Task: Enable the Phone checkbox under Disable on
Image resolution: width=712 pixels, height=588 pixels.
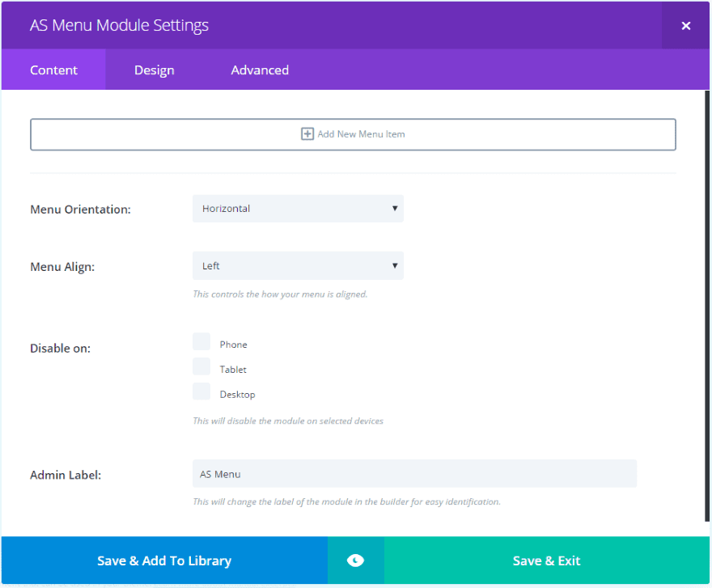Action: (201, 342)
